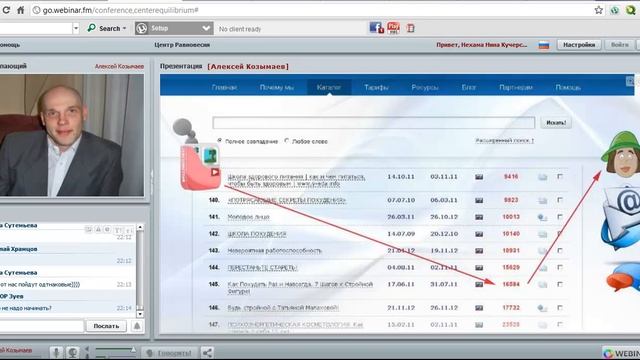Screen dimensions: 640x360
Task: Expand the Setup dropdown
Action: click(x=206, y=28)
